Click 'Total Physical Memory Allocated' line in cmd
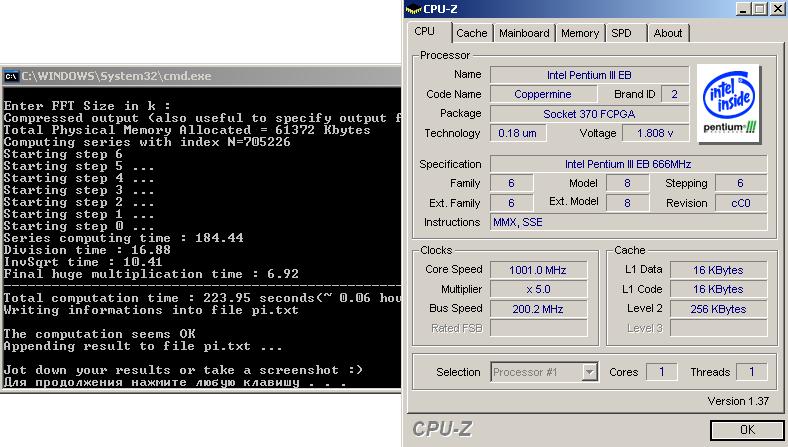Viewport: 788px width, 447px height. click(187, 130)
